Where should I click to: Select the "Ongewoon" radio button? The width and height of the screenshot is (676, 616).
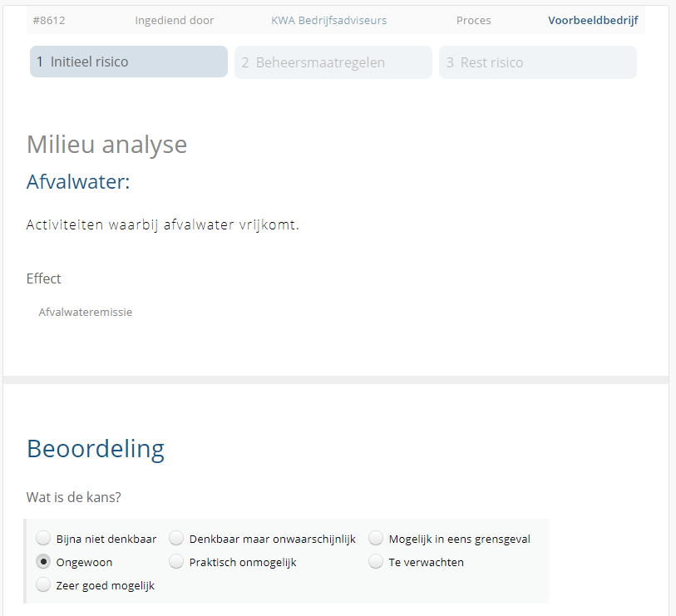[x=43, y=561]
